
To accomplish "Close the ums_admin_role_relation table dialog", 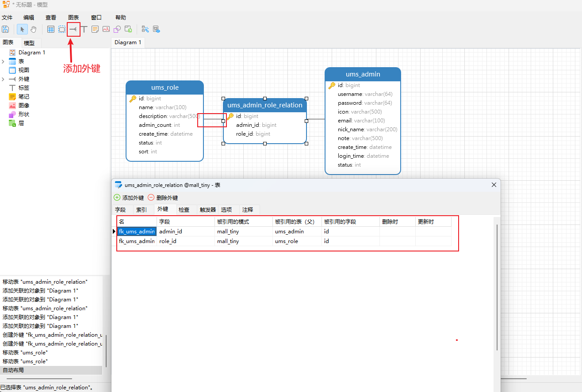I will tap(494, 185).
